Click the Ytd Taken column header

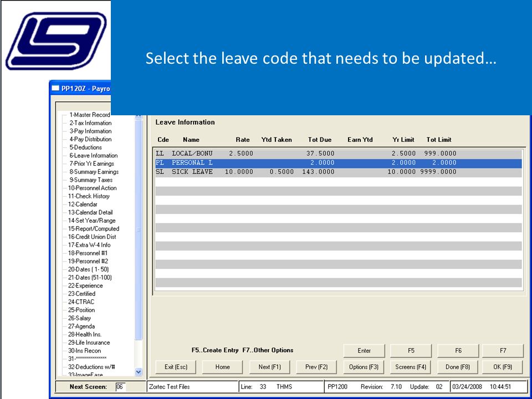click(277, 140)
